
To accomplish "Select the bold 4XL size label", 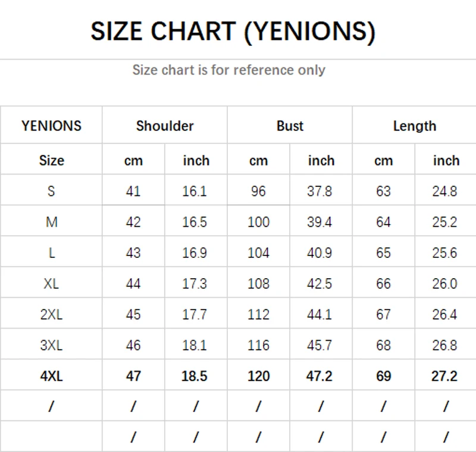I will (x=51, y=376).
